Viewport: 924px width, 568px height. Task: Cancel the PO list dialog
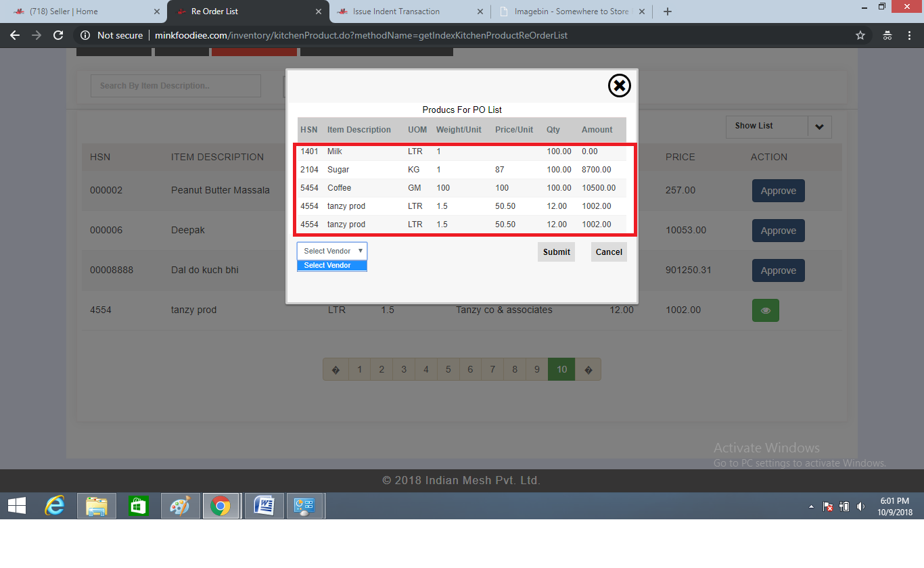tap(609, 252)
